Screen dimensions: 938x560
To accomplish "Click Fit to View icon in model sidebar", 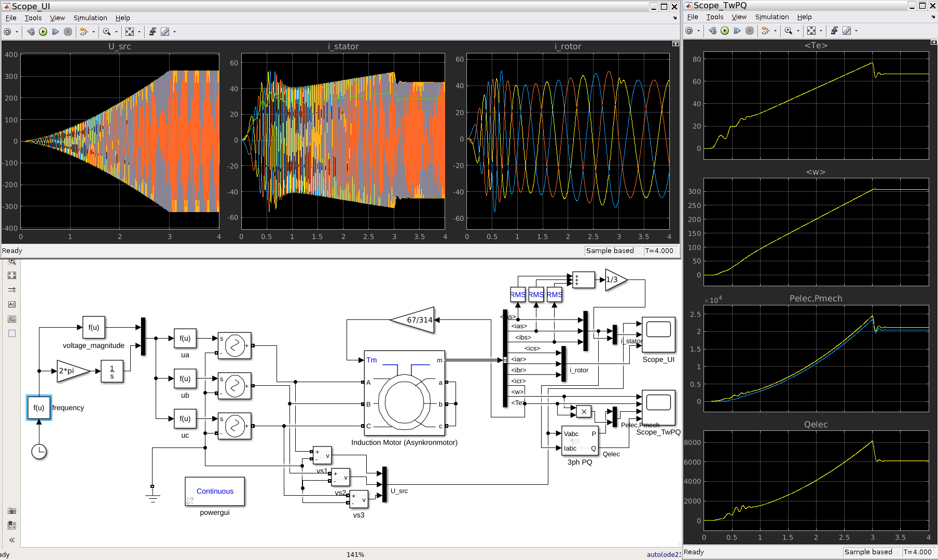I will [12, 275].
